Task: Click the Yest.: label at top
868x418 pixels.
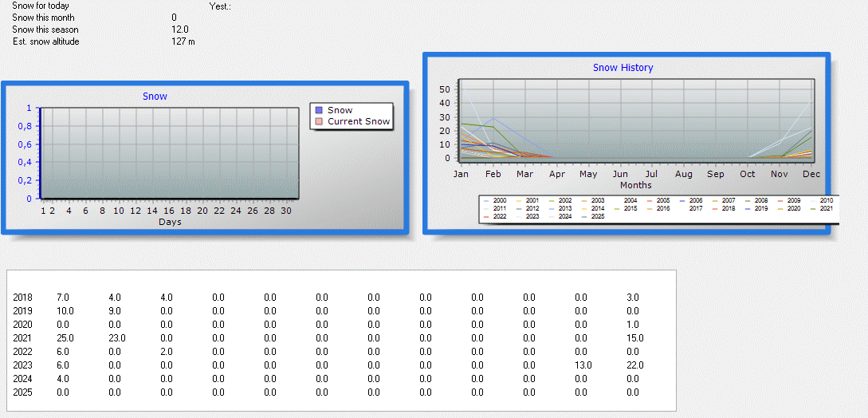Action: click(219, 6)
